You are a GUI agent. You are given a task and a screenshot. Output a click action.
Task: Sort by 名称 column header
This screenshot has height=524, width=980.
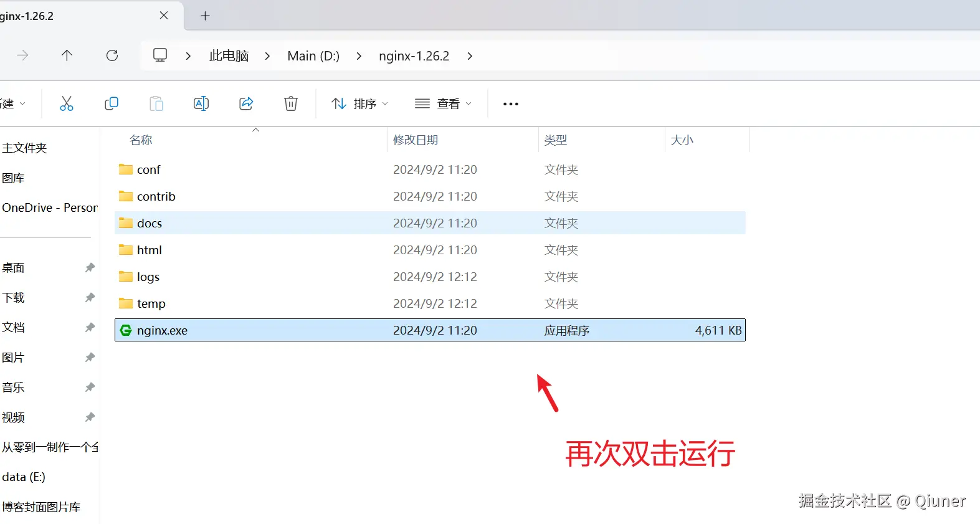tap(141, 140)
